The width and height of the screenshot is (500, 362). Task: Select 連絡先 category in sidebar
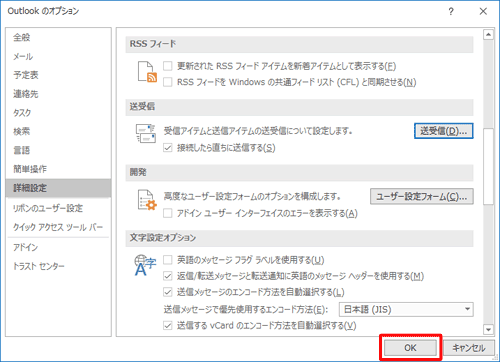pyautogui.click(x=58, y=94)
